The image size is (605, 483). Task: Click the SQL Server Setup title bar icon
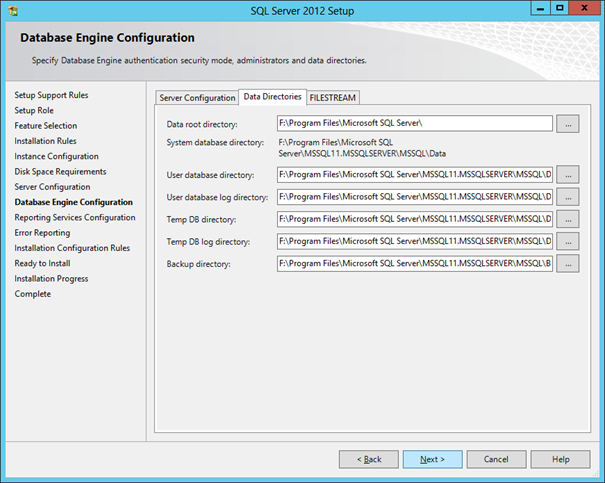pos(13,11)
